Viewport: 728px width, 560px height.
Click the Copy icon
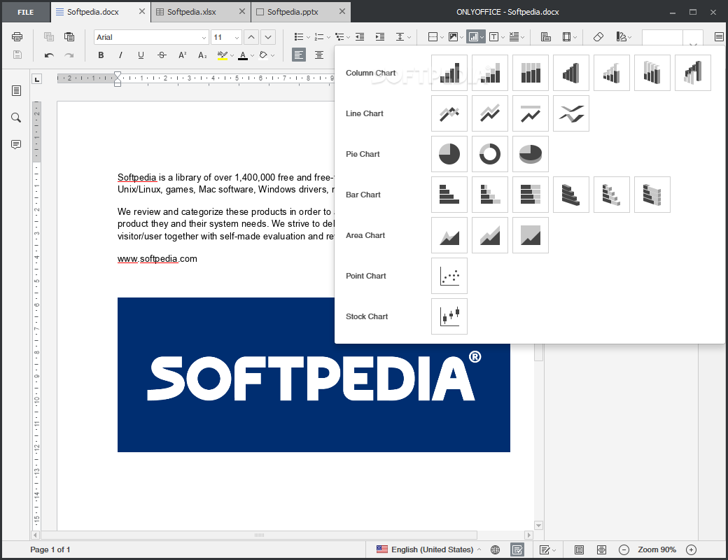pos(49,36)
